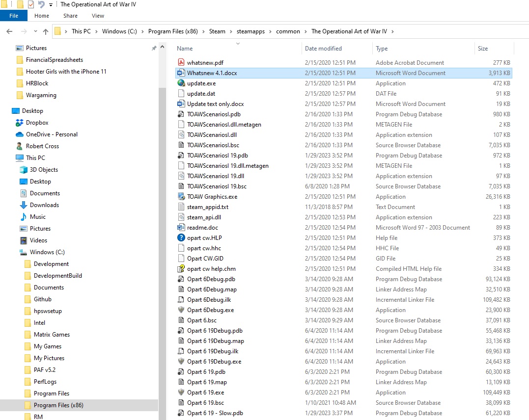Image resolution: width=529 pixels, height=420 pixels.
Task: Open the quick access toolbar customize dropdown
Action: pos(51,5)
